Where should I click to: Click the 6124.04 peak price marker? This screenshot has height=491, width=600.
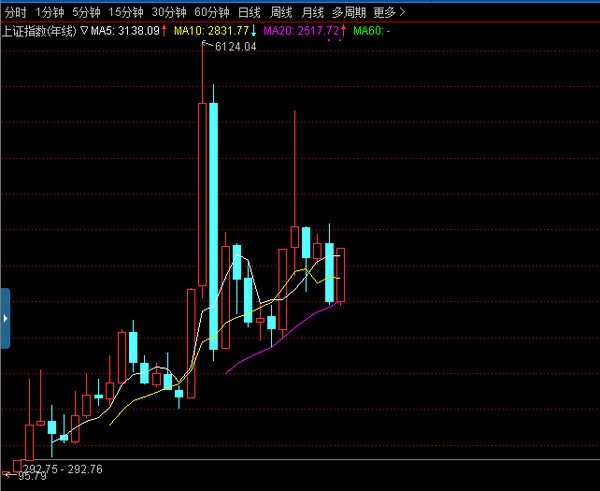tap(236, 46)
